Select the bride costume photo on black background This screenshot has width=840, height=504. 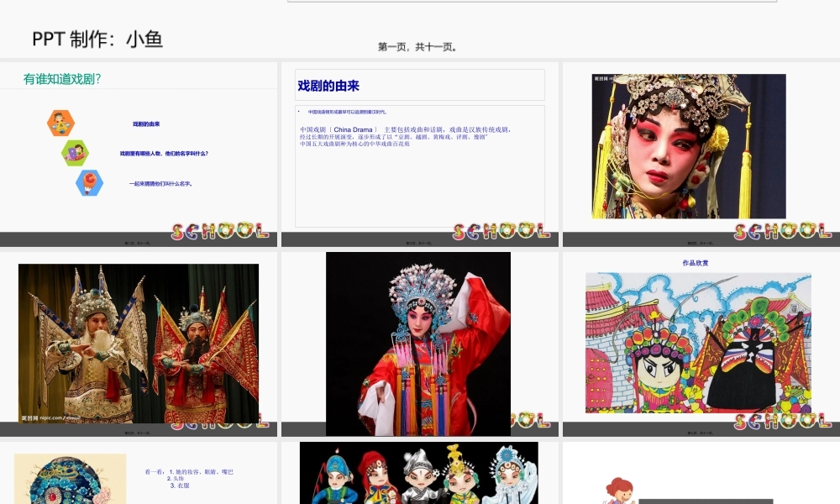click(417, 340)
